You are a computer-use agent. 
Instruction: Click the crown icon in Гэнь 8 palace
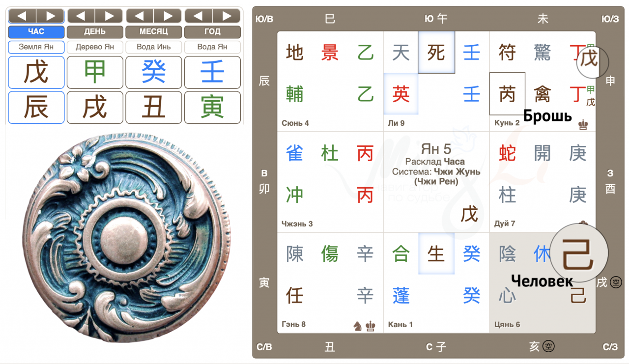pyautogui.click(x=371, y=326)
